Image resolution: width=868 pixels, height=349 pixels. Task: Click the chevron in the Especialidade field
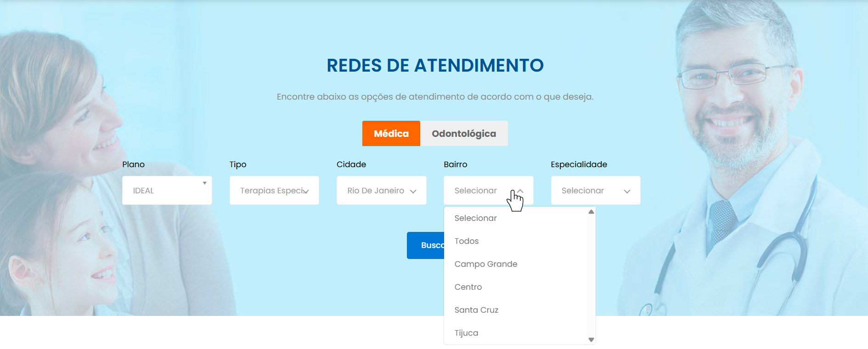point(627,191)
